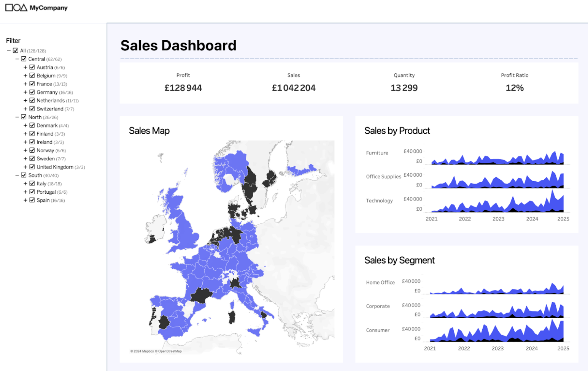
Task: Uncheck the Austria checkbox
Action: [32, 67]
